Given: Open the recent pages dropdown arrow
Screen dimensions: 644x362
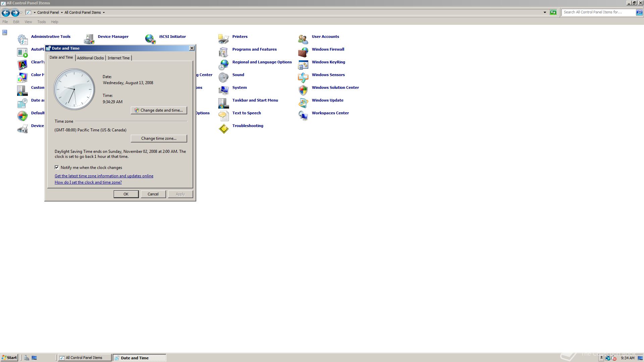Looking at the screenshot, I should [21, 13].
